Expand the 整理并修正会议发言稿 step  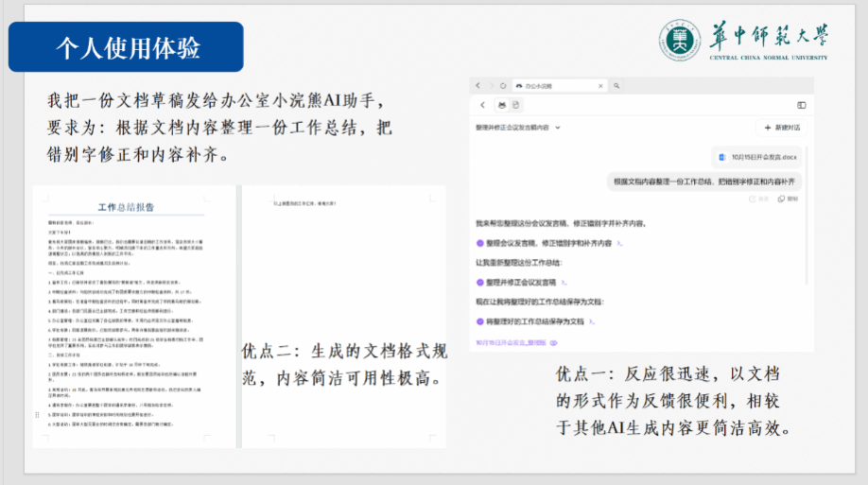coord(563,281)
